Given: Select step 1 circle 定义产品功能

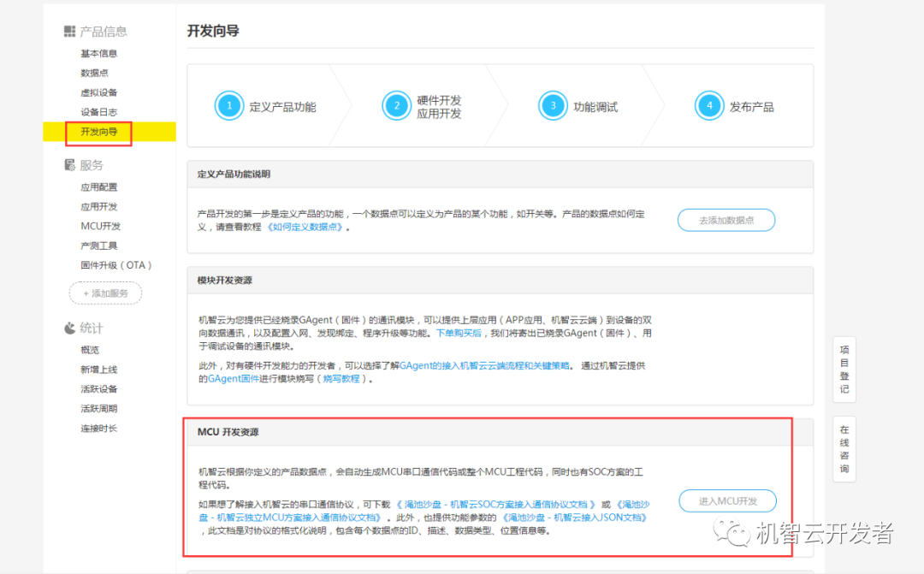Looking at the screenshot, I should 228,106.
